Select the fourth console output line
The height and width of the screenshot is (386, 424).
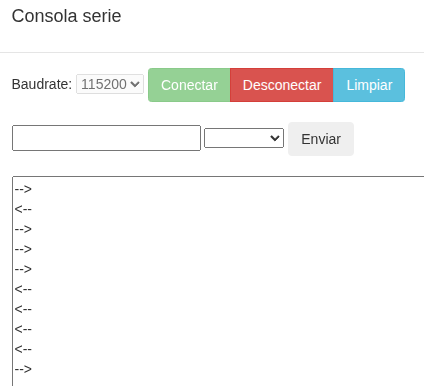coord(23,249)
